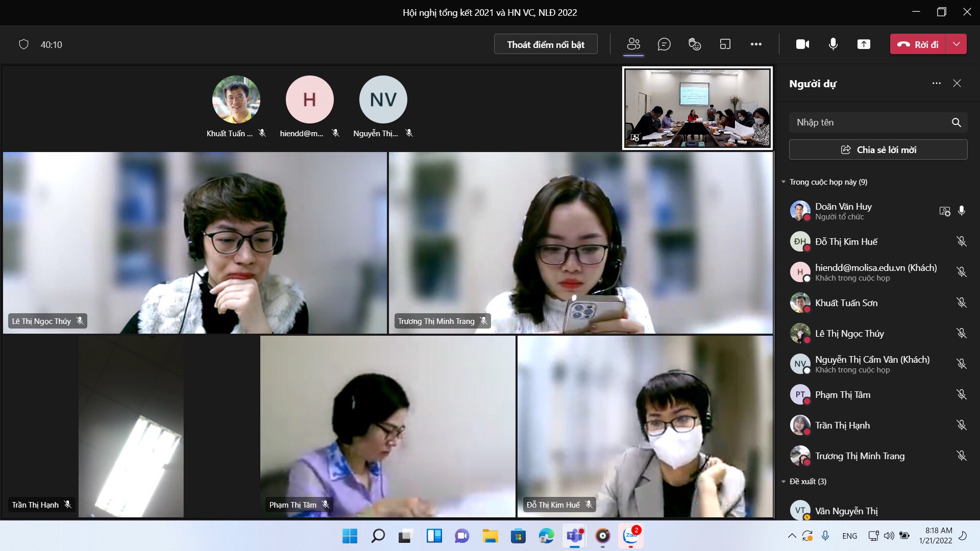Click search magnifier in Nhập tên field
Screen dimensions: 980x551
pos(956,122)
